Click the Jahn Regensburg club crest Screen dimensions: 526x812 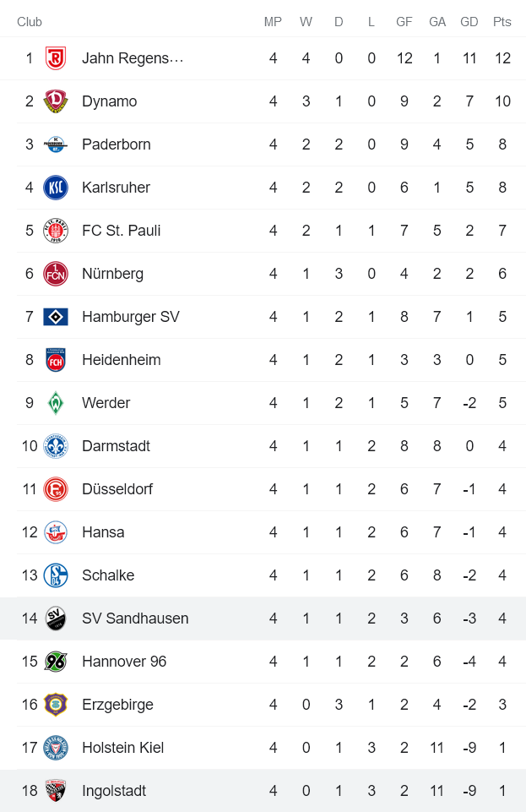(54, 58)
